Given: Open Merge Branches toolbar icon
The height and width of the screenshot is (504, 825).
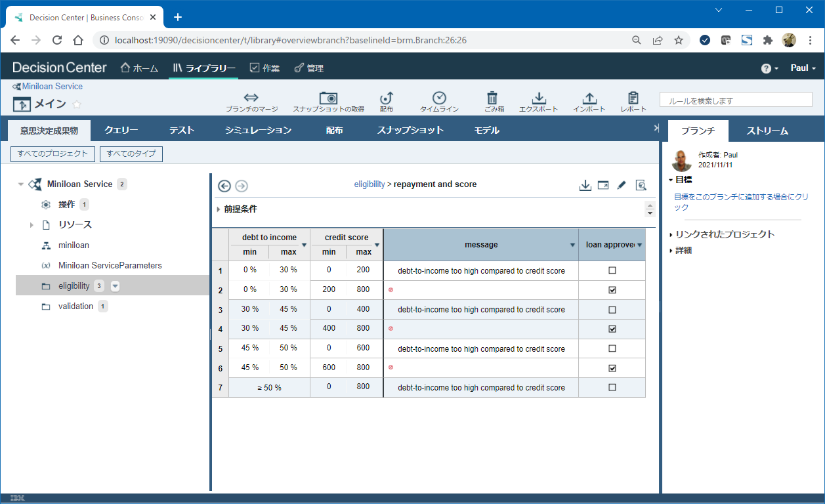Looking at the screenshot, I should point(251,98).
